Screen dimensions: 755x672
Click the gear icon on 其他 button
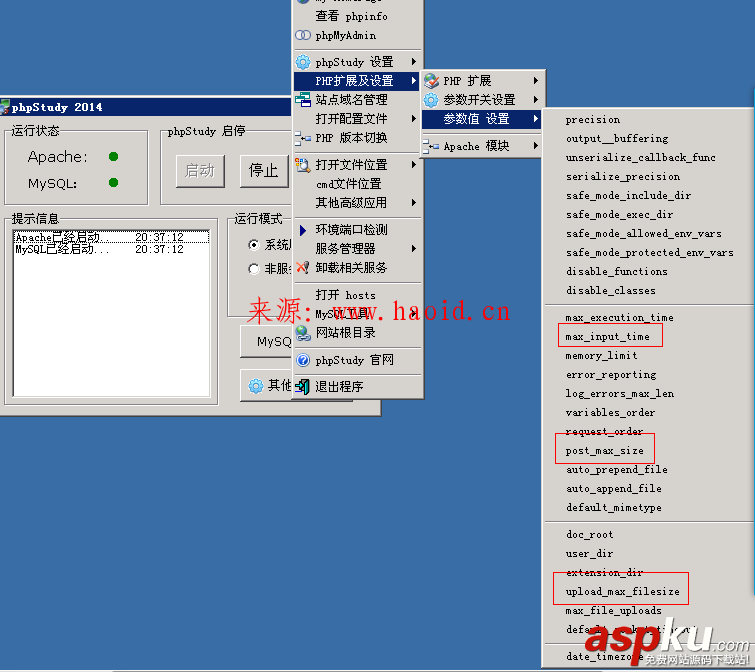click(x=256, y=386)
